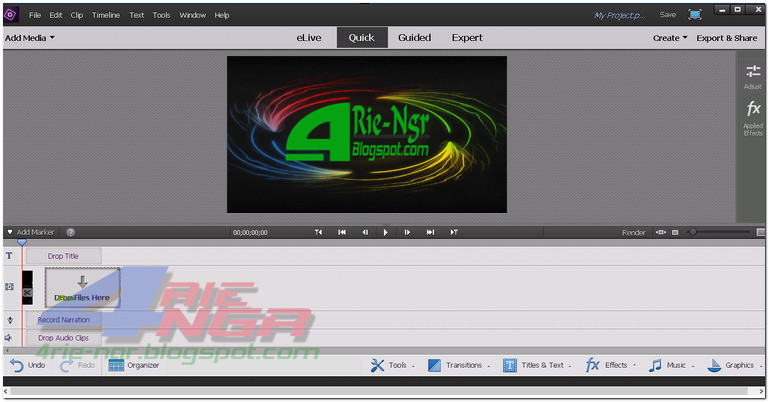Click the monitor preview image
This screenshot has height=402, width=769.
click(366, 134)
